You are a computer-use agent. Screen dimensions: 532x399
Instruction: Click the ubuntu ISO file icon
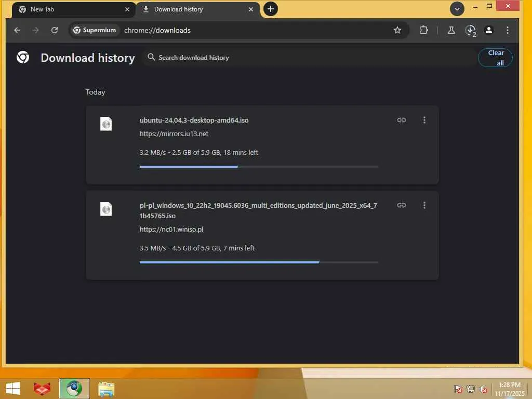[x=106, y=124]
